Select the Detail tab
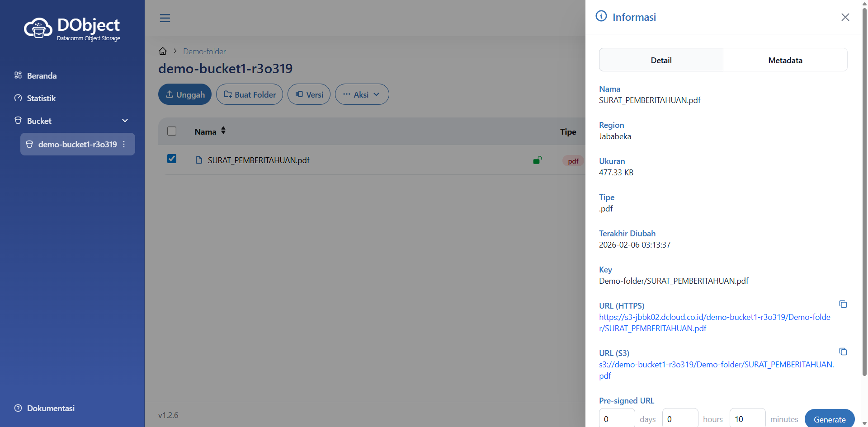868x427 pixels. [661, 60]
